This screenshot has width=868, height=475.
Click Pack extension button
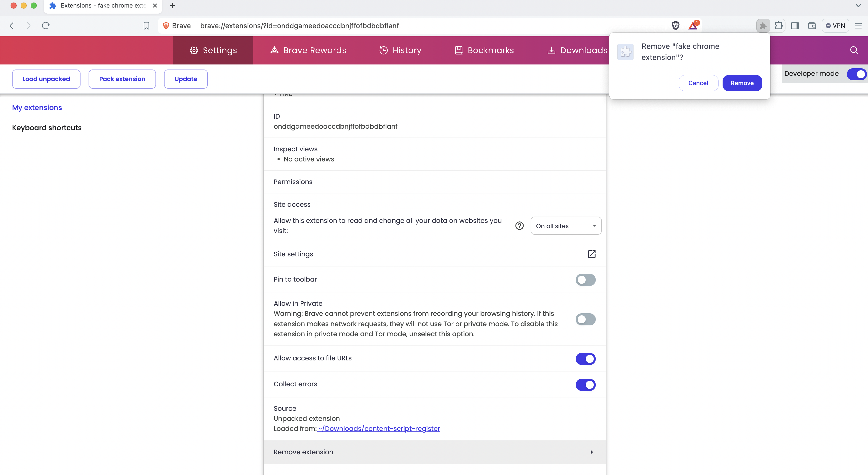tap(122, 79)
